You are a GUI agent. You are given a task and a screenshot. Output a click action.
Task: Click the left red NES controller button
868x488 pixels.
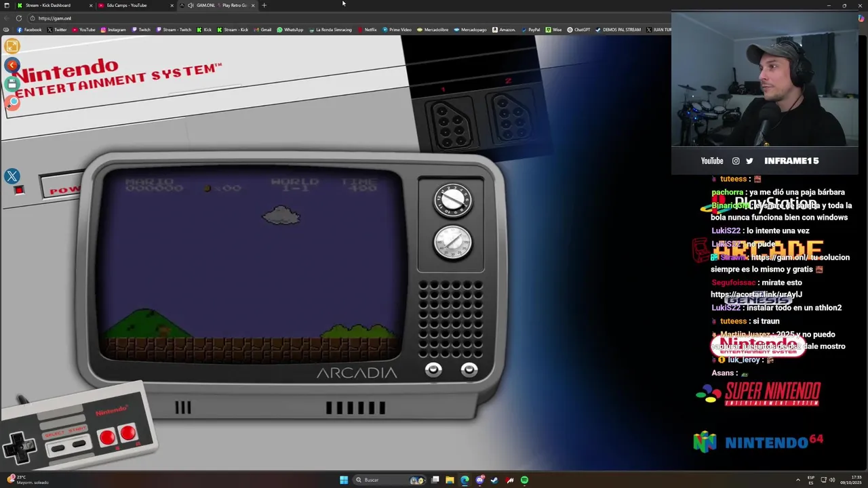coord(107,437)
